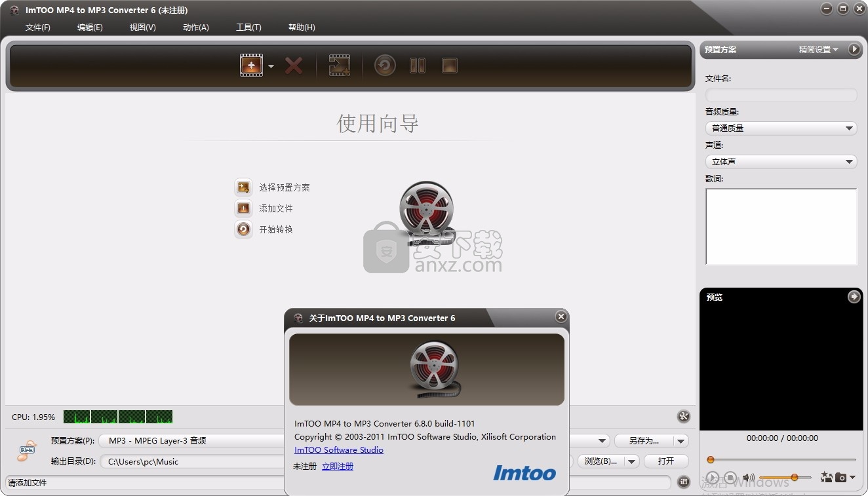This screenshot has height=496, width=868.
Task: Click the camera snapshot icon under preview
Action: (840, 478)
